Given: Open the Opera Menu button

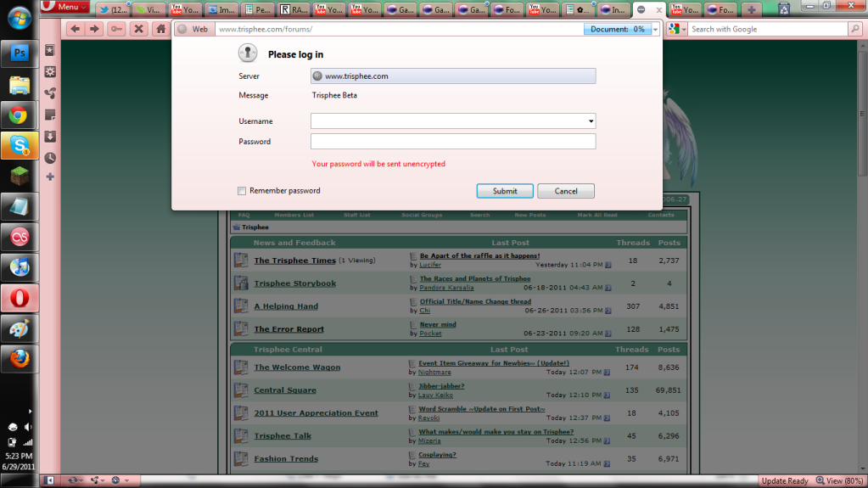Looking at the screenshot, I should [64, 7].
